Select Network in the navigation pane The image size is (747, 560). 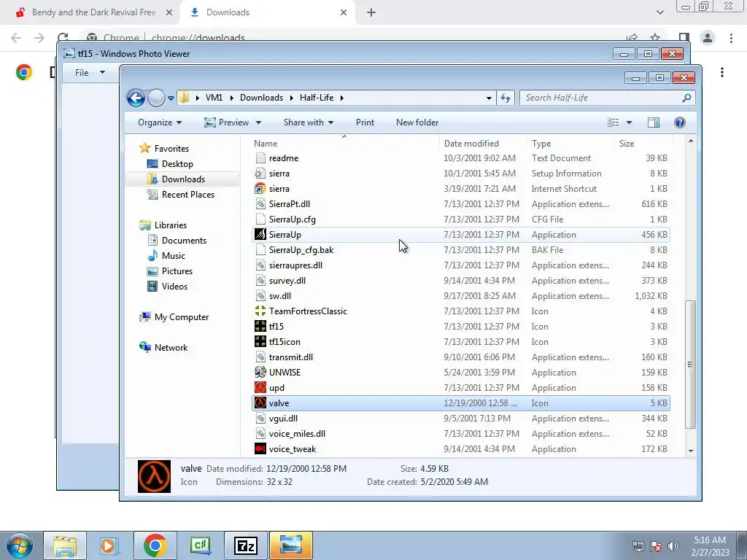click(163, 348)
